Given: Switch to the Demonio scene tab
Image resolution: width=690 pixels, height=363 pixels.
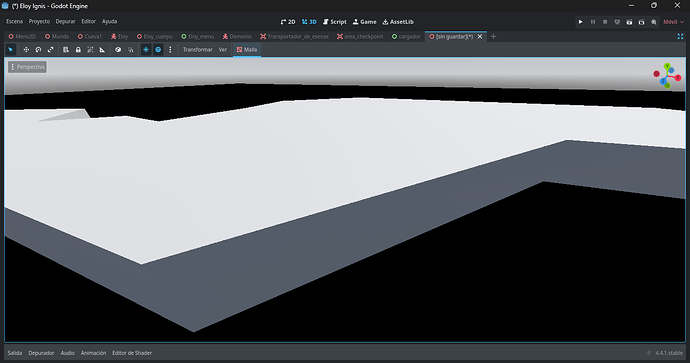Looking at the screenshot, I should point(237,37).
